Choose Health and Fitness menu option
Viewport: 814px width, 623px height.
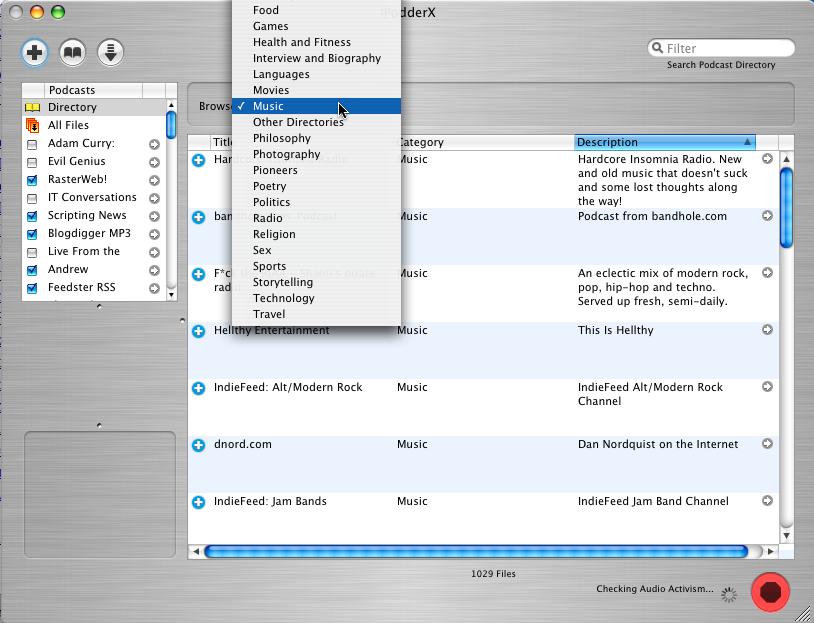point(301,42)
